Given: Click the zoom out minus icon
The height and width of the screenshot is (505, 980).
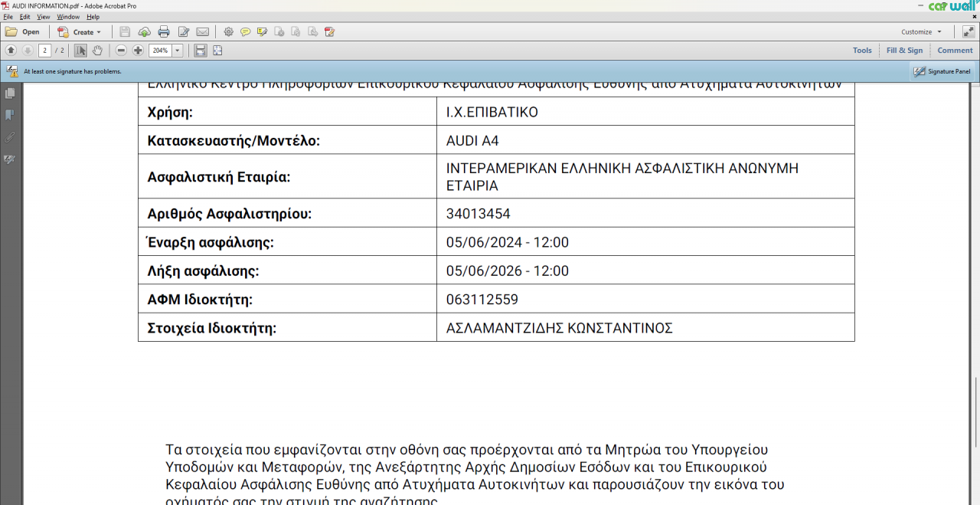Looking at the screenshot, I should click(121, 51).
